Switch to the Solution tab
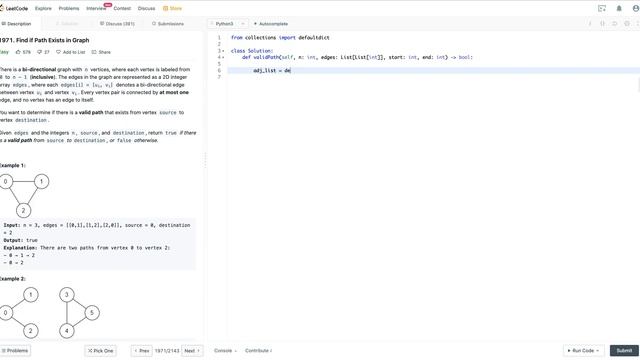 67,24
